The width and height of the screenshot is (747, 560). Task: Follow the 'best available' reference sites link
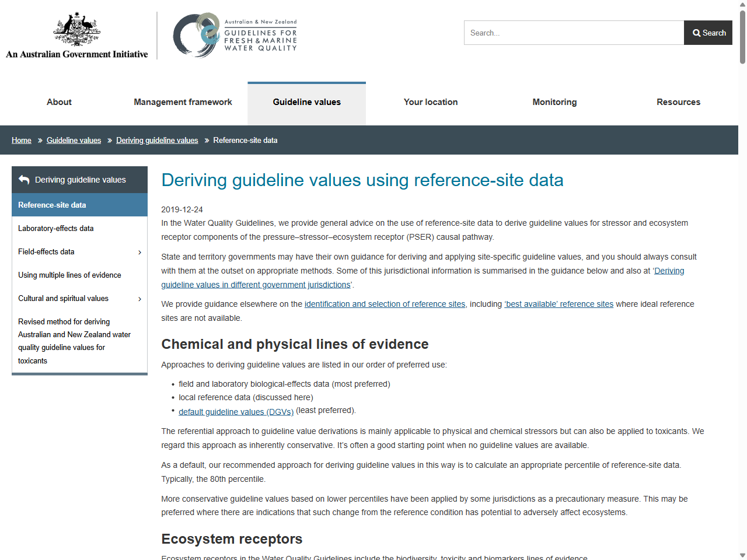click(x=558, y=304)
